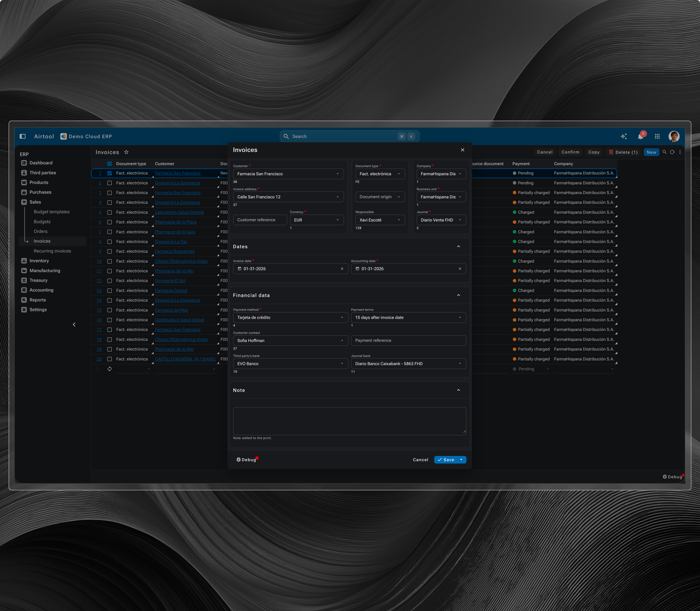Star the Invoices page as favorite

click(126, 152)
